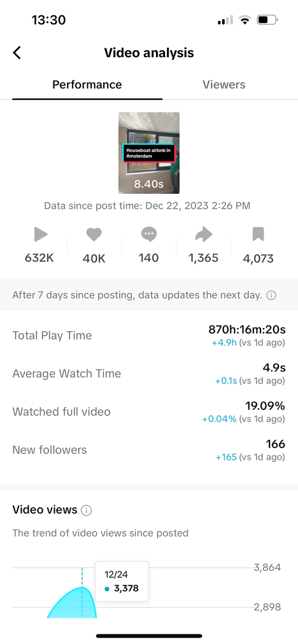
Task: Tap the cyan video views chart area
Action: 72,603
